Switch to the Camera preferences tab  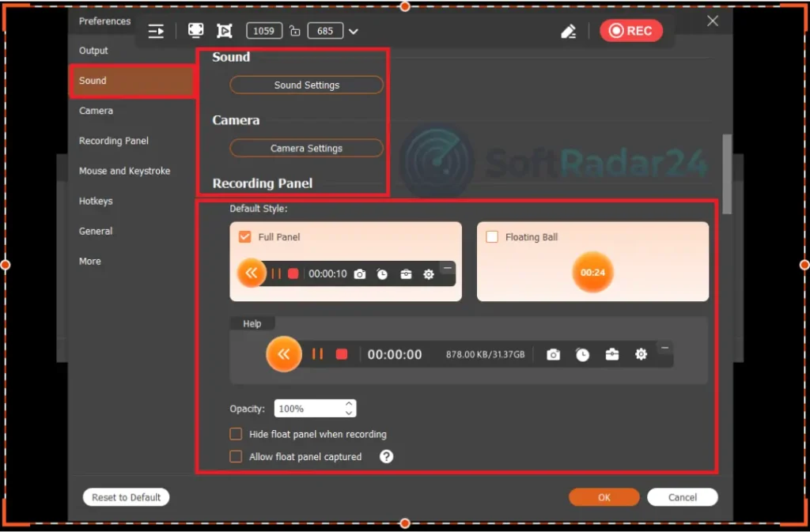click(x=96, y=111)
